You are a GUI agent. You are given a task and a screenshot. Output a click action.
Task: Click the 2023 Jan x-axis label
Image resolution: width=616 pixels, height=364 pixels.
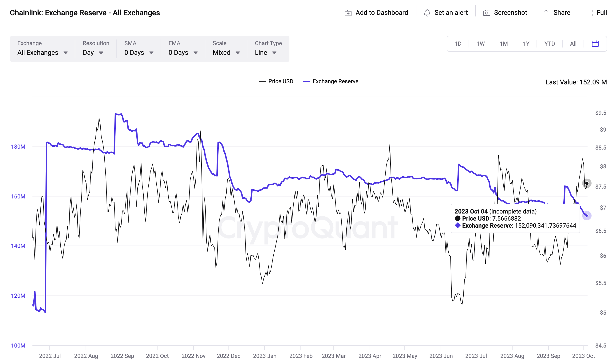265,356
